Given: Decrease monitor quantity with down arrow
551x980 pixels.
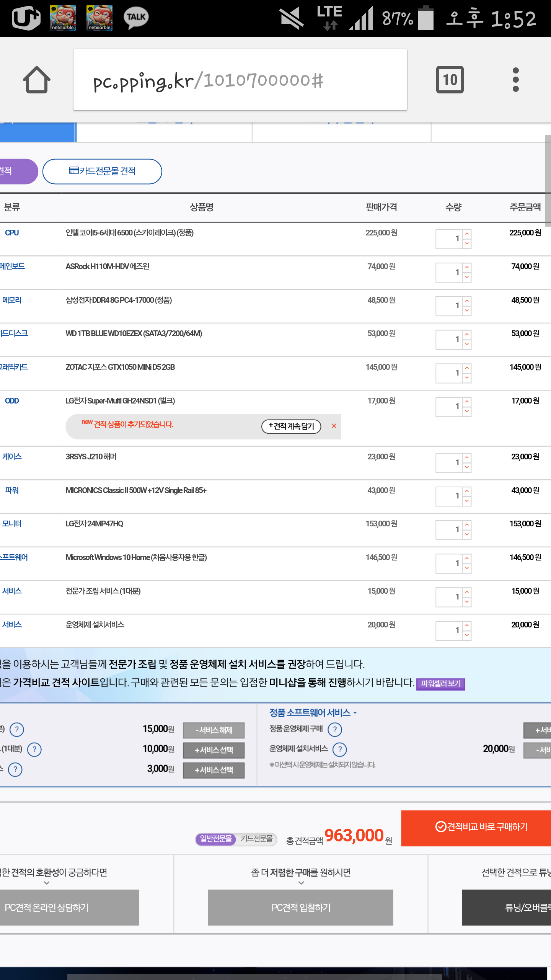Looking at the screenshot, I should 467,534.
